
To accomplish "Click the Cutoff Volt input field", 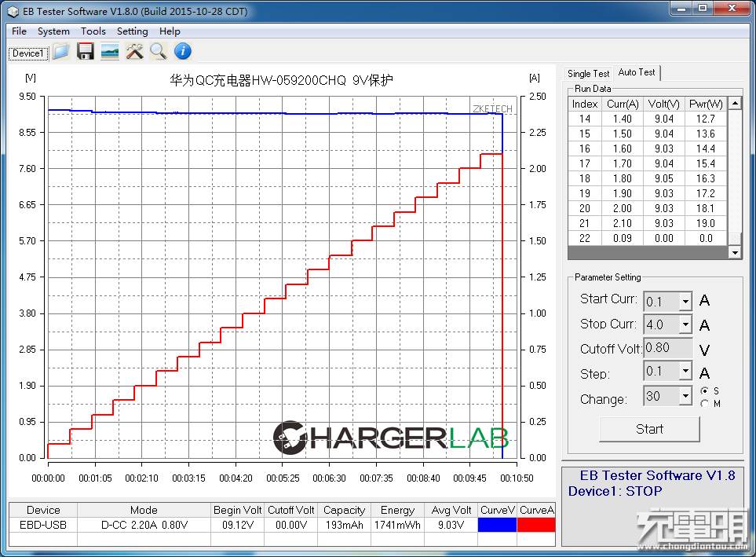I will click(668, 347).
